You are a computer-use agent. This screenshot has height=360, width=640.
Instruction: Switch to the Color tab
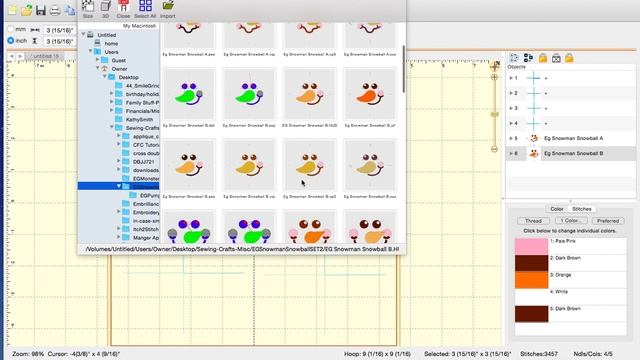tap(557, 209)
